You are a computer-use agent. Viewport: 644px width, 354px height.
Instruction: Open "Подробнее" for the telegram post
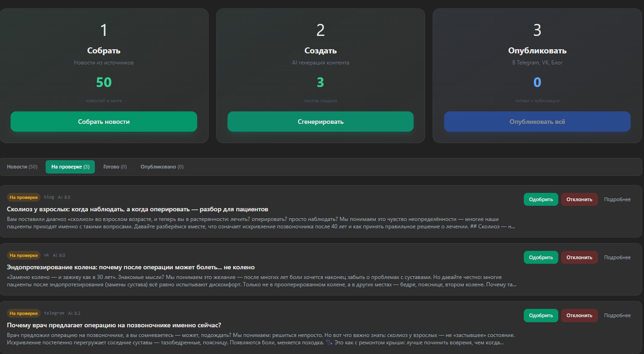point(617,315)
